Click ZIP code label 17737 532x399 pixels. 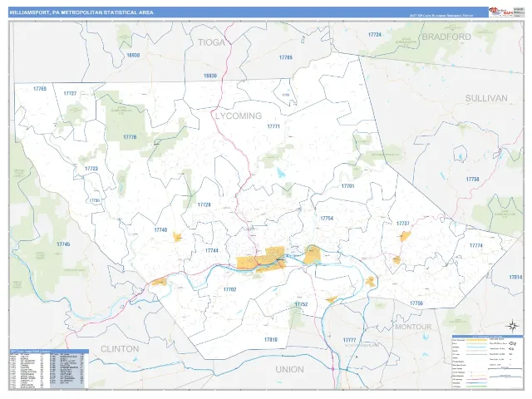[x=402, y=224]
